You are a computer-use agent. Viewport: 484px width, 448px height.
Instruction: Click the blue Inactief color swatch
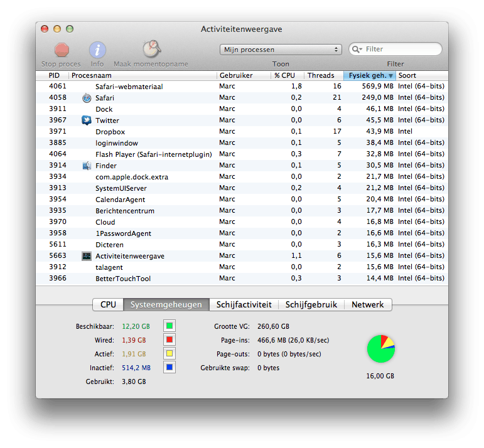pos(169,367)
